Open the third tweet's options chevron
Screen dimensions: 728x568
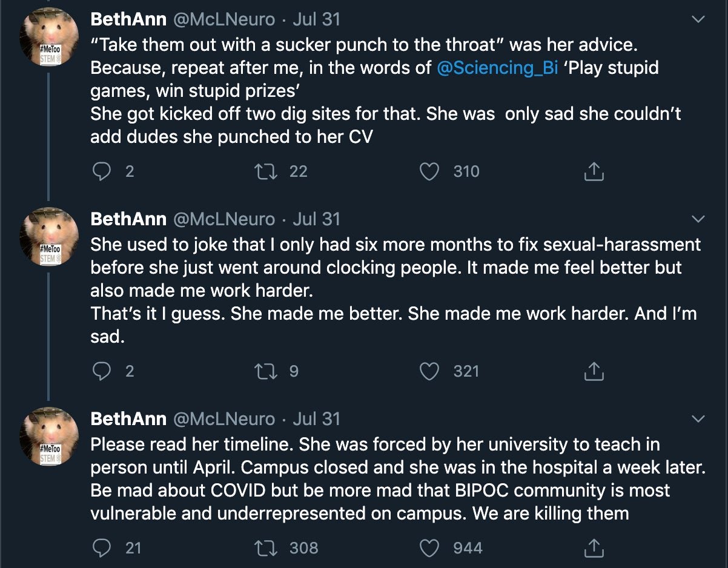[698, 418]
